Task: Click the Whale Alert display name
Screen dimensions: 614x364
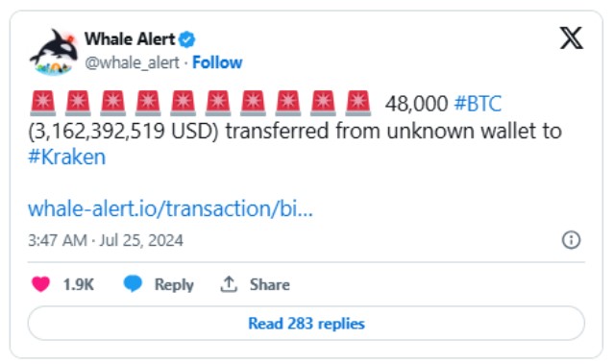Action: pos(130,39)
